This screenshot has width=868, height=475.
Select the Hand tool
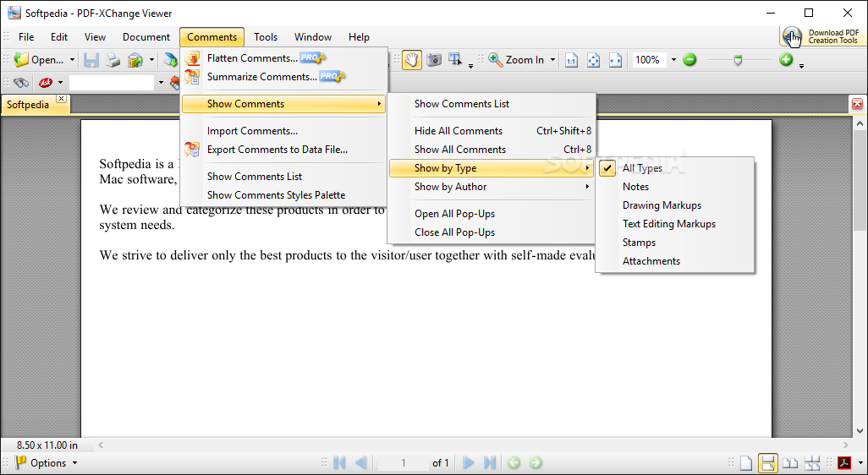pos(411,60)
